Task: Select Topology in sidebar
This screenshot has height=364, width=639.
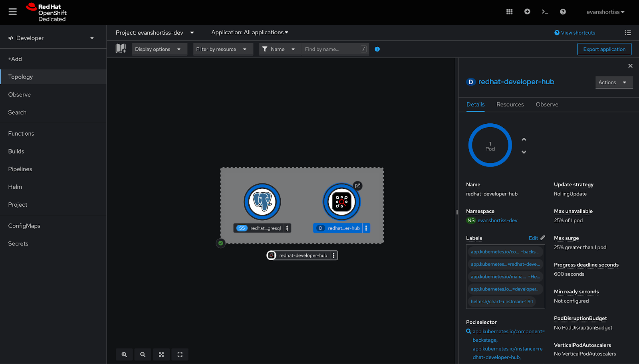Action: 53,77
